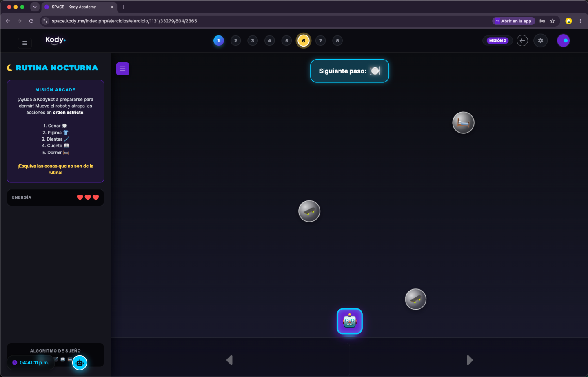Click the browser forward button
Image resolution: width=588 pixels, height=377 pixels.
pos(20,21)
